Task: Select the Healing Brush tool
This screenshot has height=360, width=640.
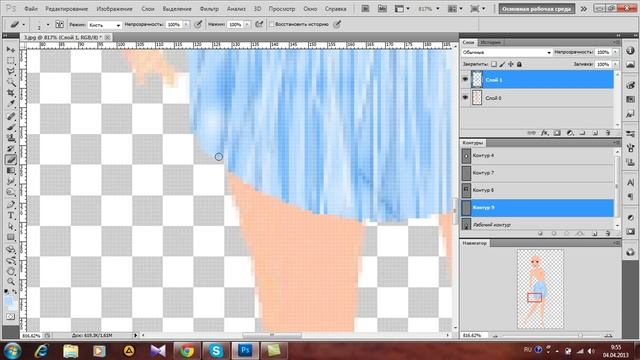Action: tap(11, 116)
